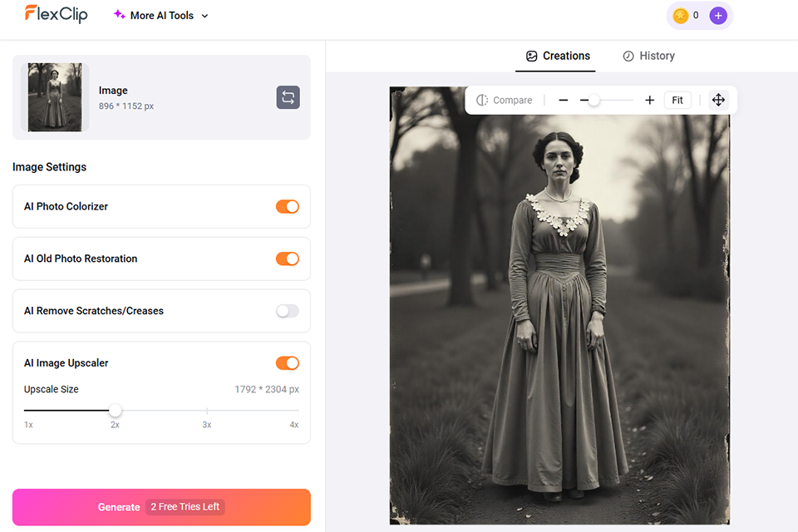The height and width of the screenshot is (532, 798).
Task: Click the replace image swap icon
Action: click(x=288, y=97)
